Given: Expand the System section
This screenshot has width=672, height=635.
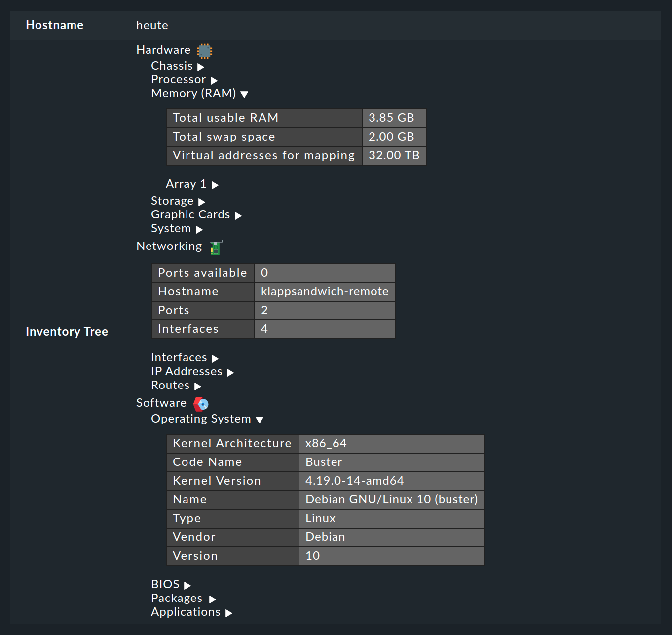Looking at the screenshot, I should pyautogui.click(x=199, y=229).
